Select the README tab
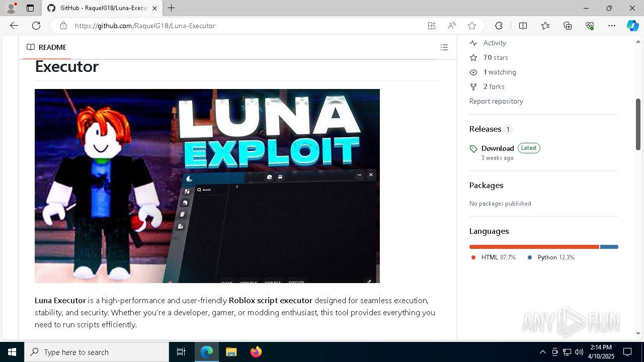This screenshot has height=362, width=644. coord(46,47)
